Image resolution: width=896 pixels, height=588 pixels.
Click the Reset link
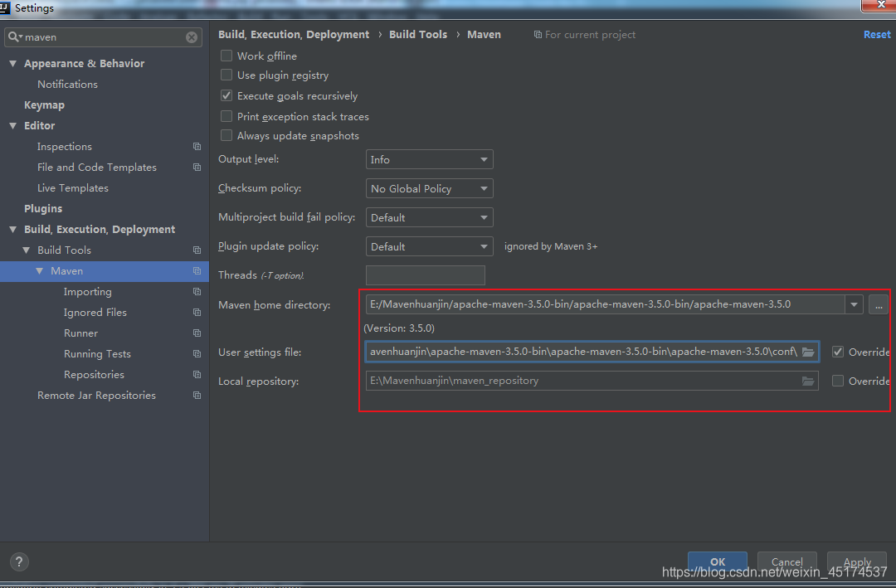(x=877, y=34)
